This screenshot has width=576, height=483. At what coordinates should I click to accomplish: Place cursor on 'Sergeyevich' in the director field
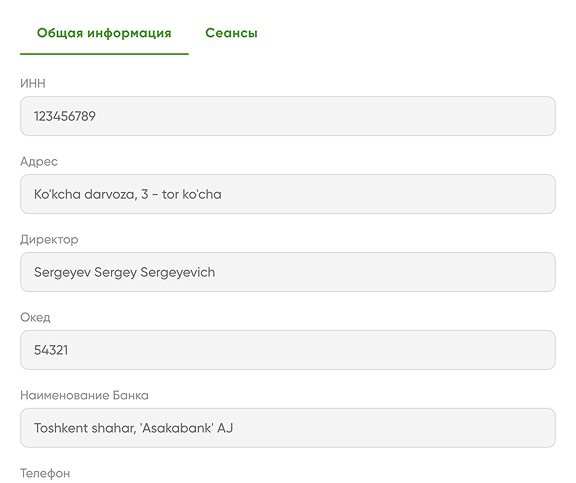[x=178, y=273]
